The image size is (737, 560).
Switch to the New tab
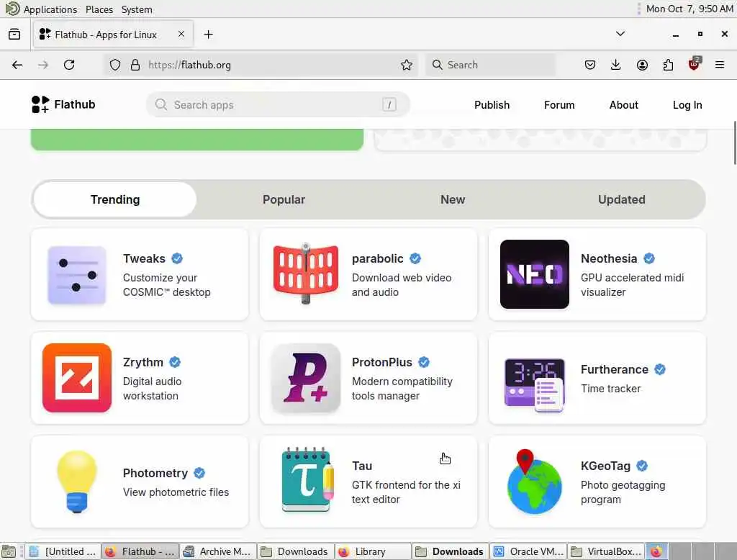pyautogui.click(x=453, y=199)
